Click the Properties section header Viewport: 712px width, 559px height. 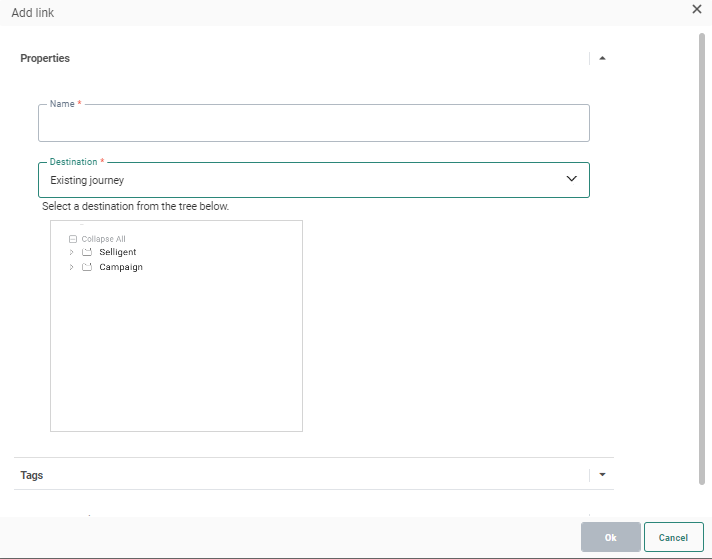coord(45,58)
